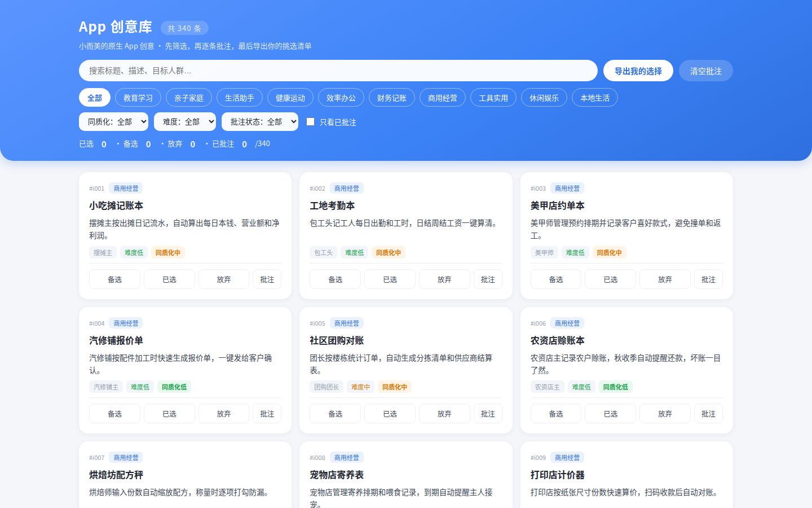This screenshot has height=508, width=812.
Task: Click 导出我的选择 button
Action: (x=638, y=71)
